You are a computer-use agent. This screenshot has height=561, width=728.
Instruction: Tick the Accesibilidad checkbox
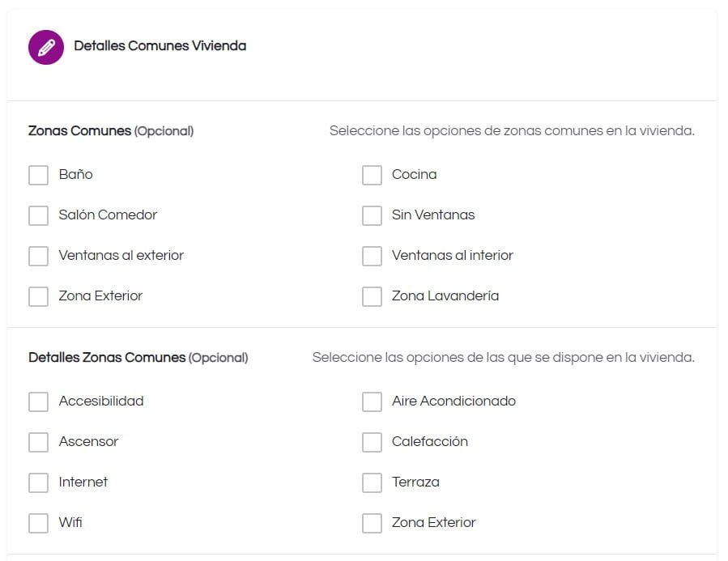coord(39,402)
